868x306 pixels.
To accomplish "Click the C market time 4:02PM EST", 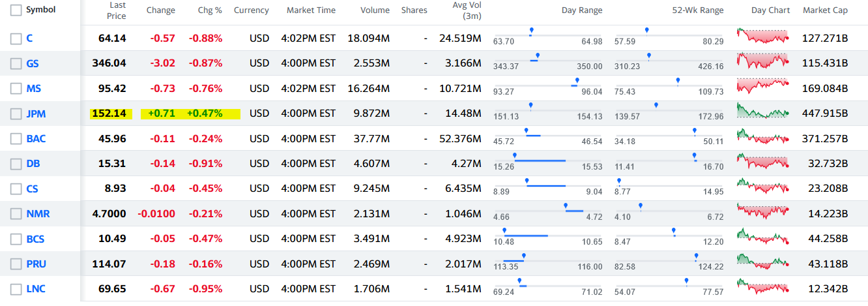I will coord(308,38).
